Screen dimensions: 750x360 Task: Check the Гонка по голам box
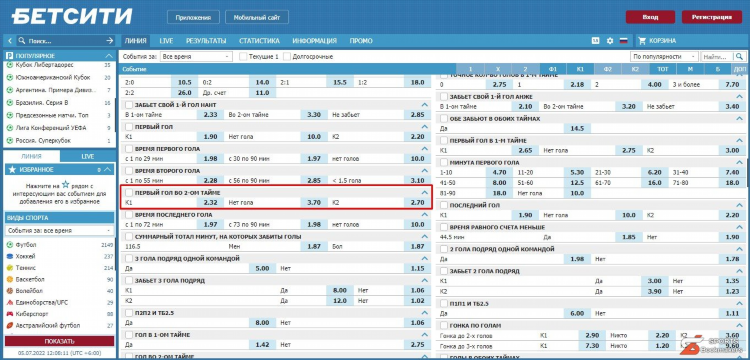tap(444, 325)
